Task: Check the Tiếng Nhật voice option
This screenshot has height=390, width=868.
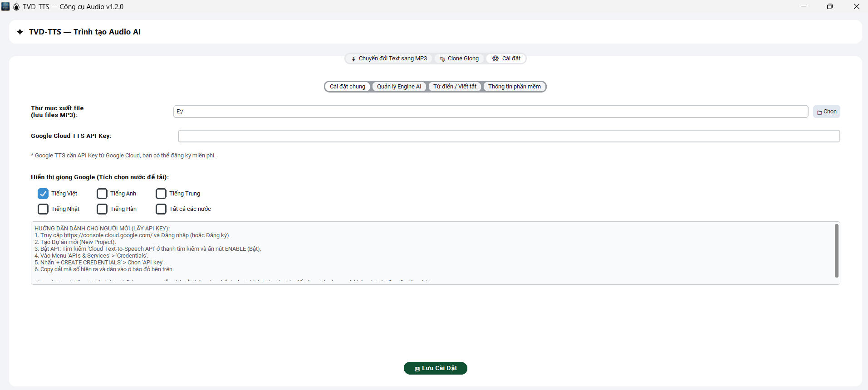Action: click(x=43, y=209)
